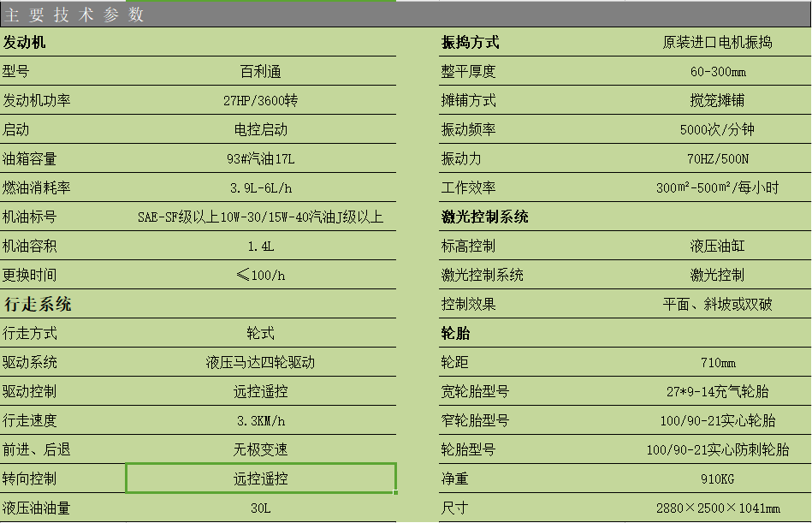The height and width of the screenshot is (523, 812).
Task: Select highlighted 远控遥控 cell in 转向控制 row
Action: (260, 478)
